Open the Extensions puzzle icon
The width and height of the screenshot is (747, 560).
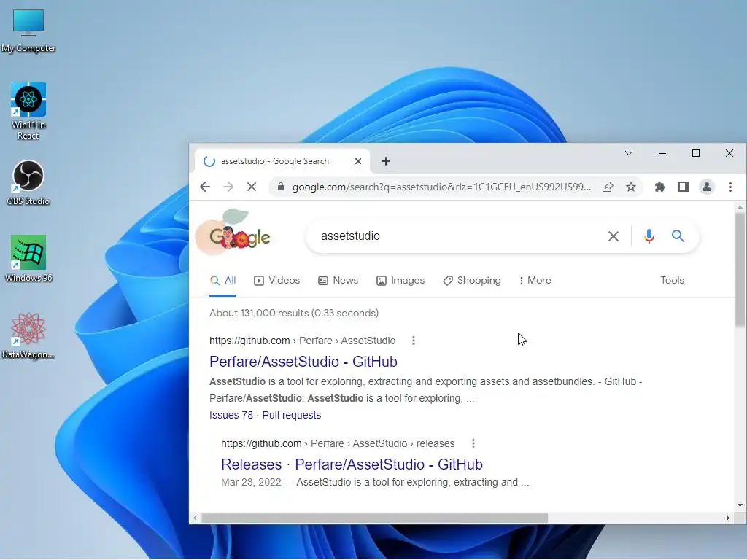tap(659, 187)
